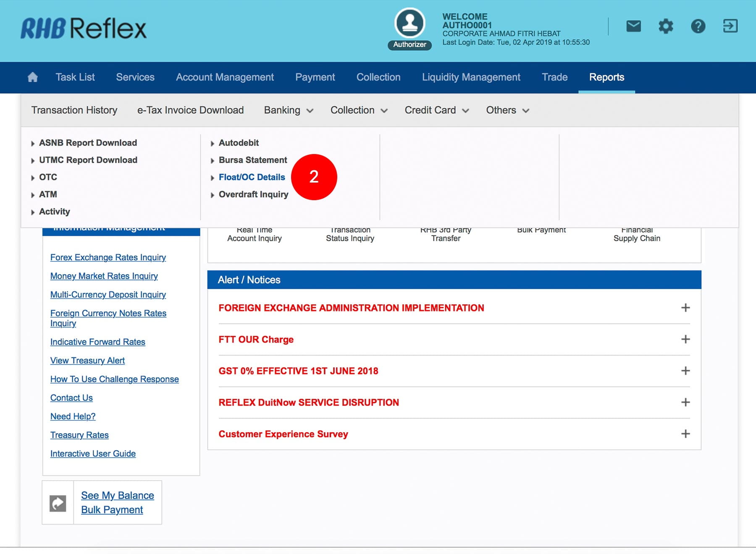Expand the FTT OUR Charge notice
This screenshot has height=554, width=756.
[685, 339]
